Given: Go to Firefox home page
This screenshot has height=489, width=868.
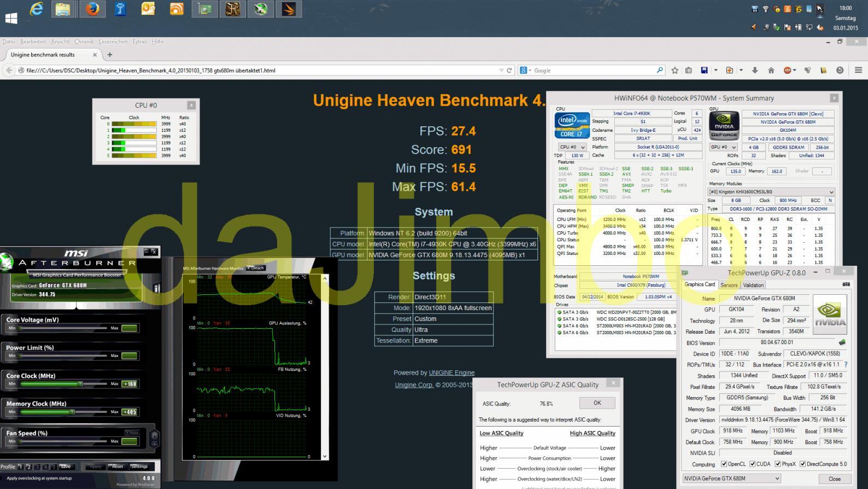Looking at the screenshot, I should click(x=771, y=70).
